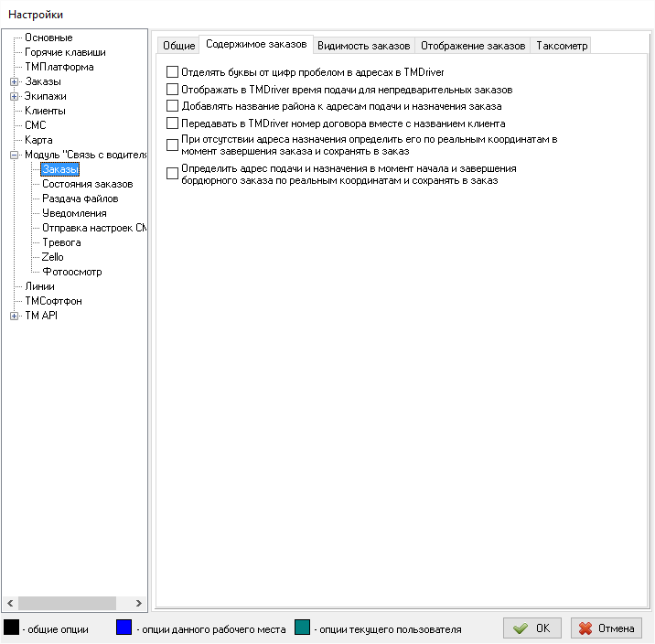Click the black общие опции color swatch
Image resolution: width=655 pixels, height=644 pixels.
click(x=12, y=628)
